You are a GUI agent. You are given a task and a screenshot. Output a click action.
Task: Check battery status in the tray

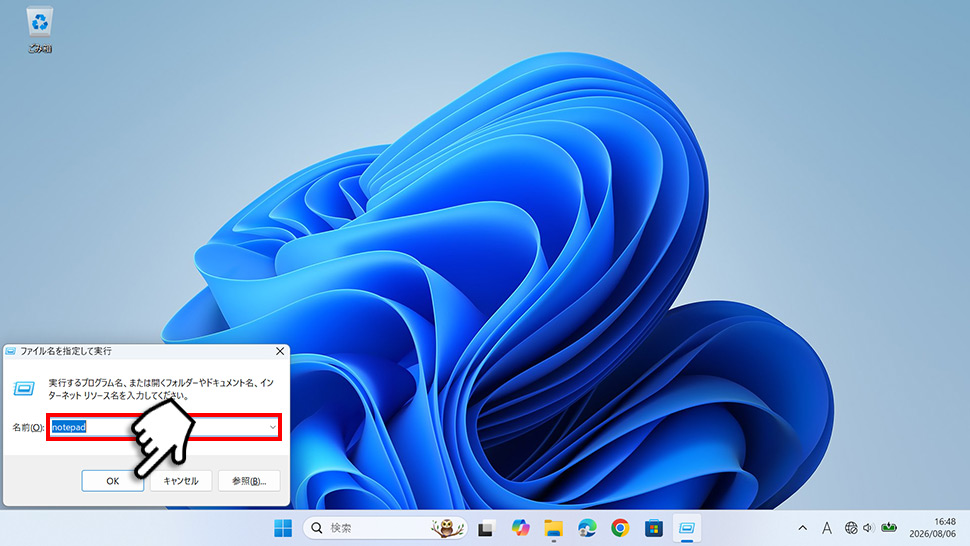click(889, 528)
